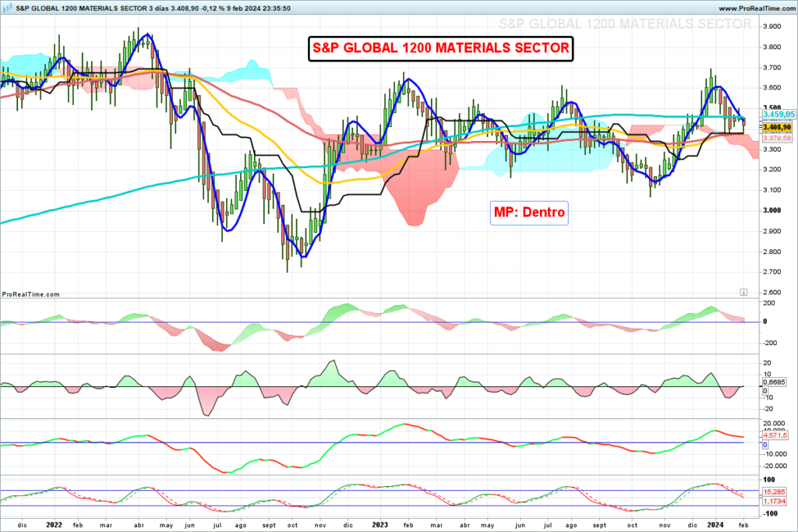Click the 2.700 price axis label

click(772, 272)
